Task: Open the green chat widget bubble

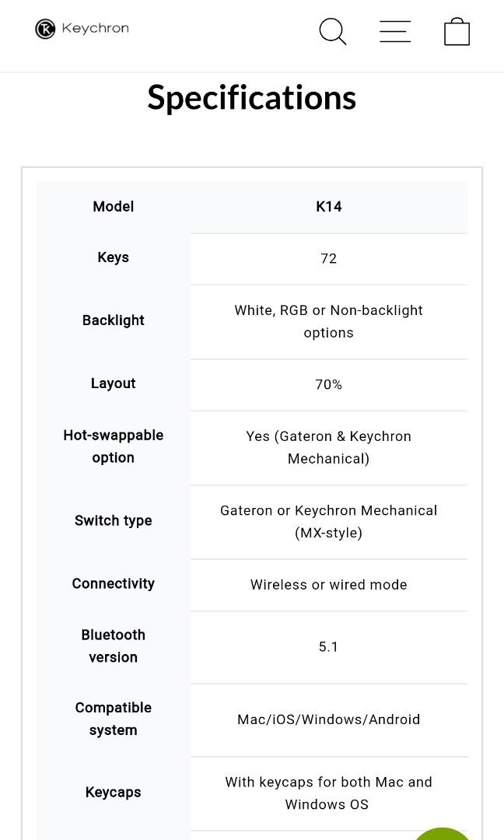Action: (443, 836)
